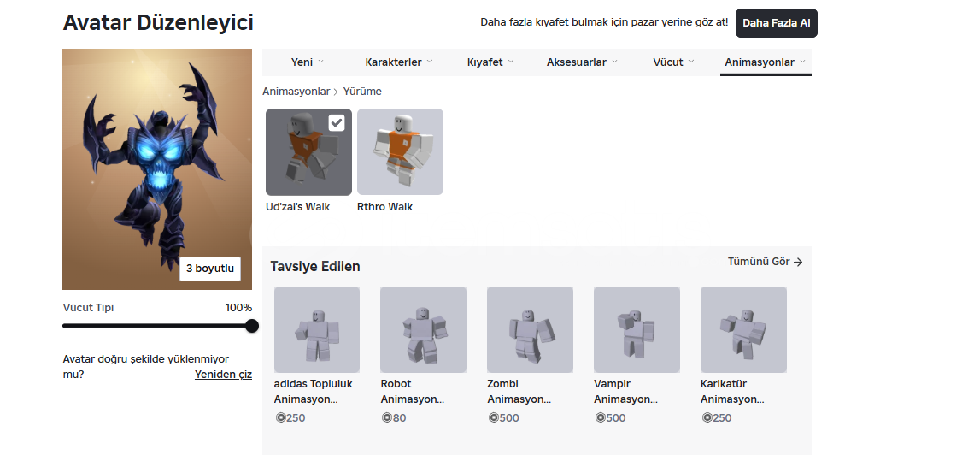The height and width of the screenshot is (467, 980).
Task: Open the Vampir Animasyon item image
Action: pos(637,329)
